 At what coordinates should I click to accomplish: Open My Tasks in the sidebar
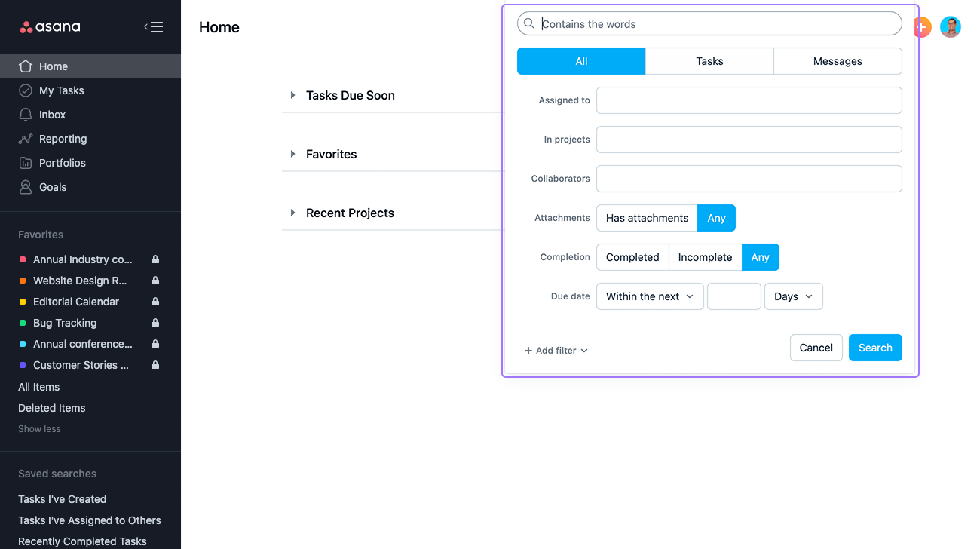[x=90, y=90]
